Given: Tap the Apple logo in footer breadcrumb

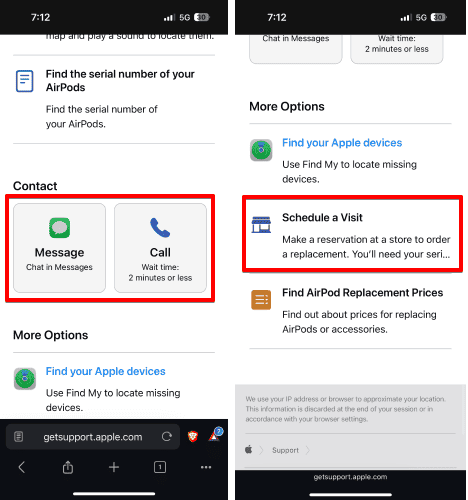Looking at the screenshot, I should tap(249, 450).
